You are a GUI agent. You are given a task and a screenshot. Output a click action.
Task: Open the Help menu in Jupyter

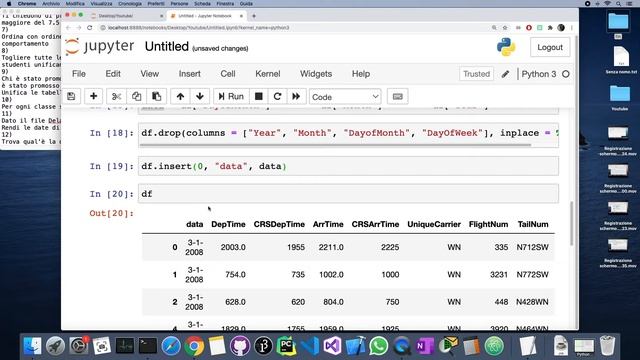361,74
